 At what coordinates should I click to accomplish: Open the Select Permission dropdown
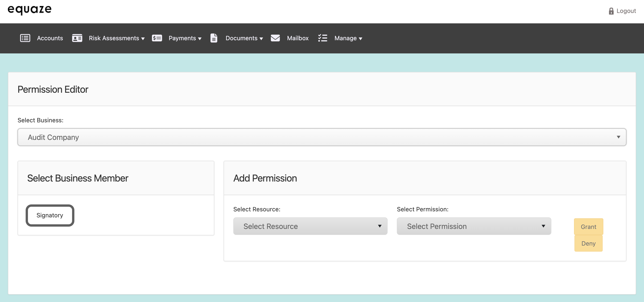(x=474, y=226)
